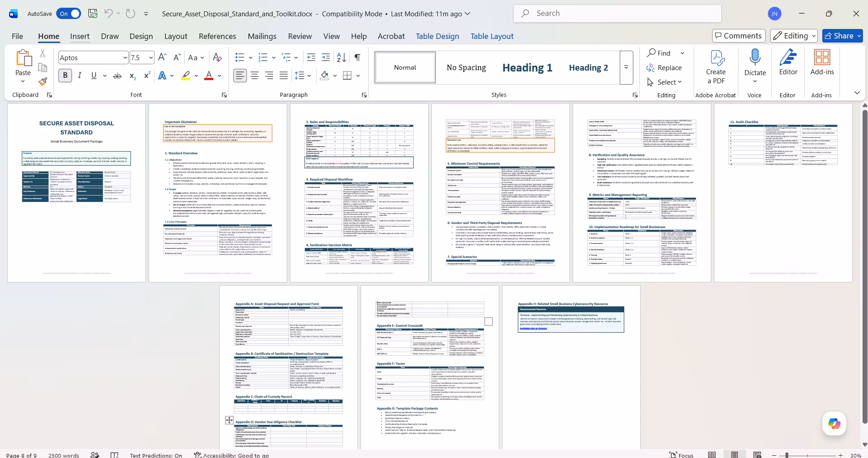Screen dimensions: 868x458
Task: Switch to the References tab
Action: [217, 36]
